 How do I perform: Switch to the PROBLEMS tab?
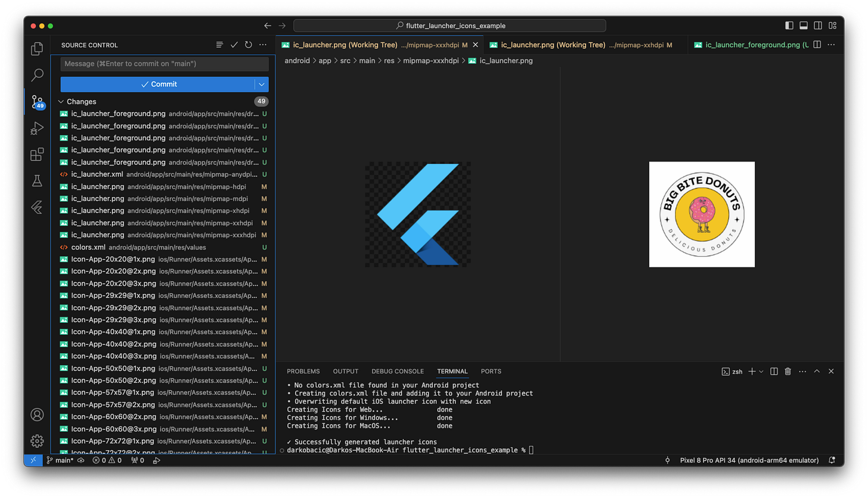(303, 371)
